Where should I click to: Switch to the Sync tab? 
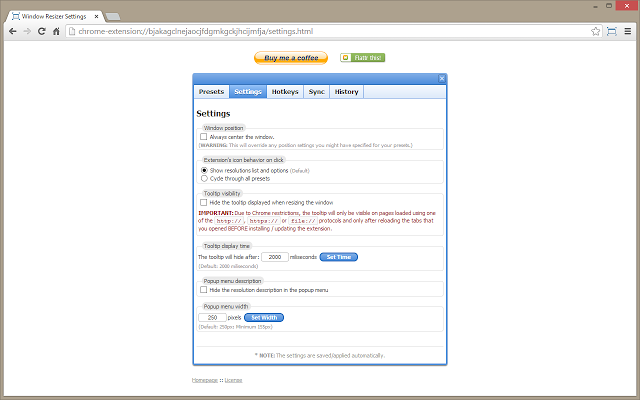click(316, 92)
